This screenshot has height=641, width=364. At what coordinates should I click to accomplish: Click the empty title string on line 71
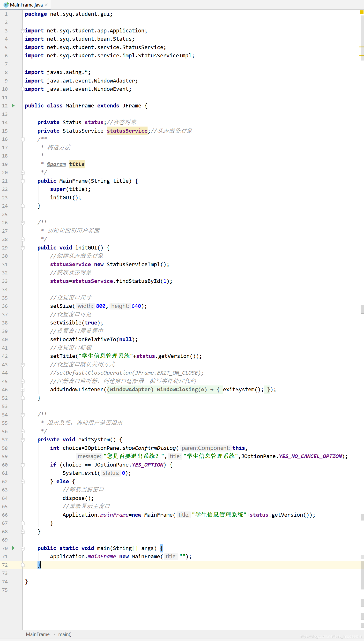coord(182,556)
